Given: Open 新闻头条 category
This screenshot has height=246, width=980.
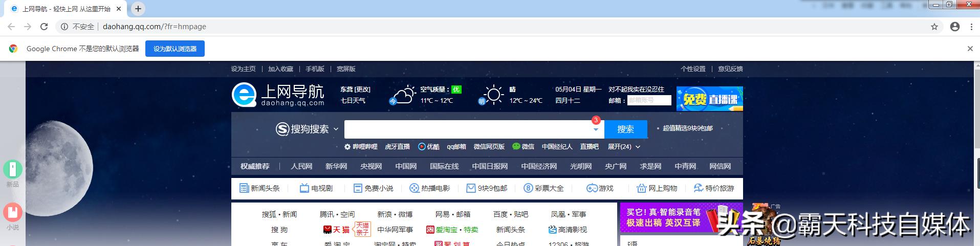Looking at the screenshot, I should 259,188.
